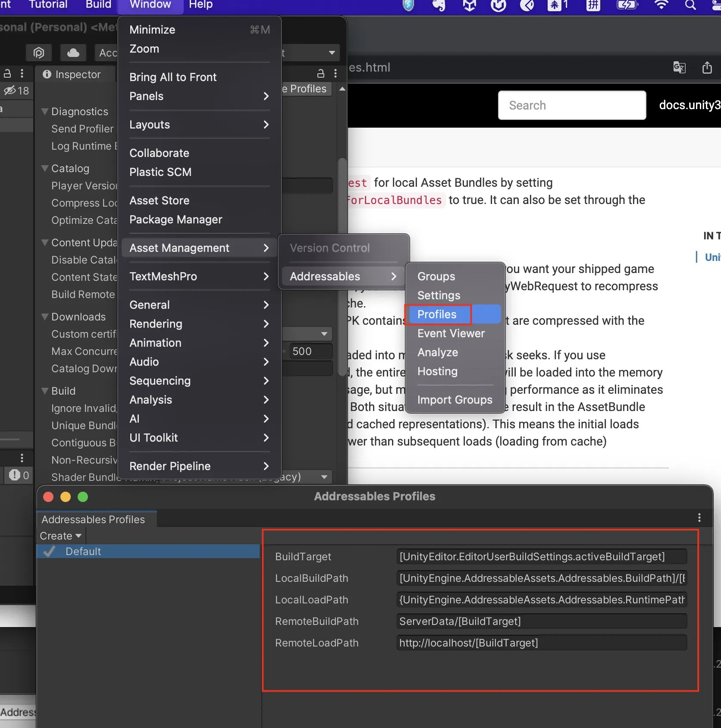The width and height of the screenshot is (721, 728).
Task: Click the translate page icon in browser
Action: click(x=680, y=67)
